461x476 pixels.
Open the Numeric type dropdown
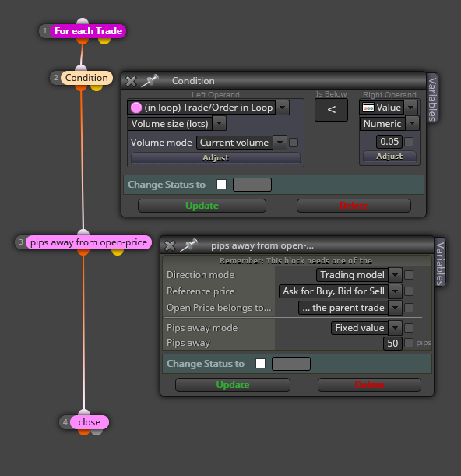pyautogui.click(x=412, y=124)
